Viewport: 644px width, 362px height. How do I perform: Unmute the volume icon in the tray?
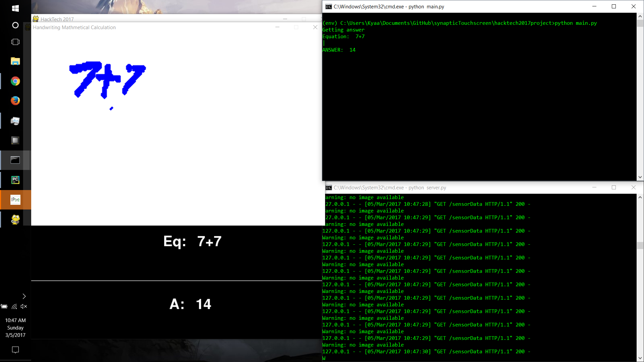[23, 306]
